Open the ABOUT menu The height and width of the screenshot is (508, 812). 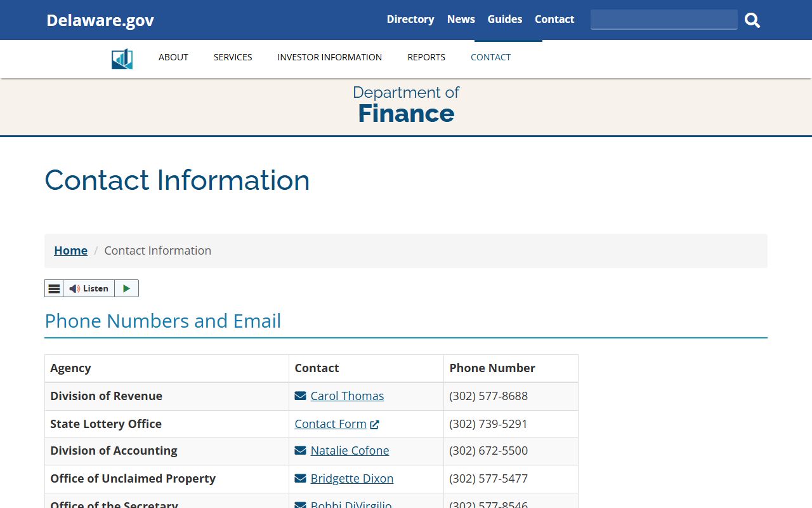(x=173, y=57)
